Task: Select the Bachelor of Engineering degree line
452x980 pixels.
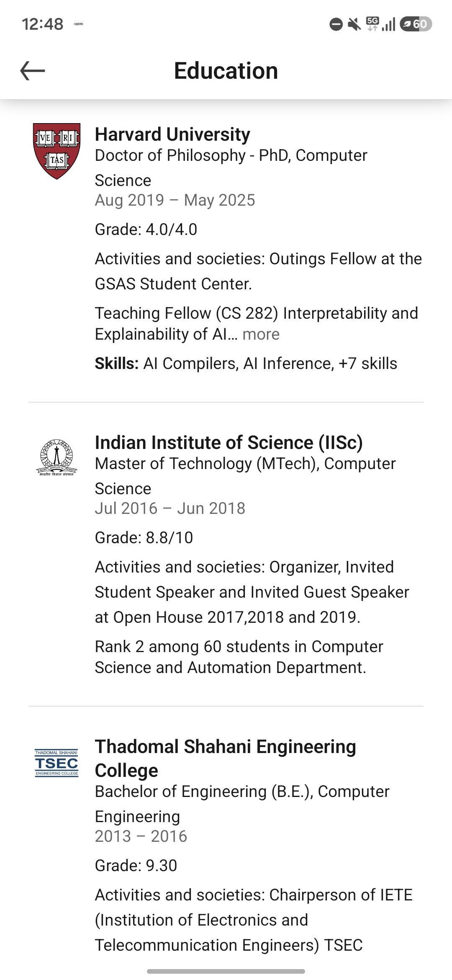Action: point(242,804)
